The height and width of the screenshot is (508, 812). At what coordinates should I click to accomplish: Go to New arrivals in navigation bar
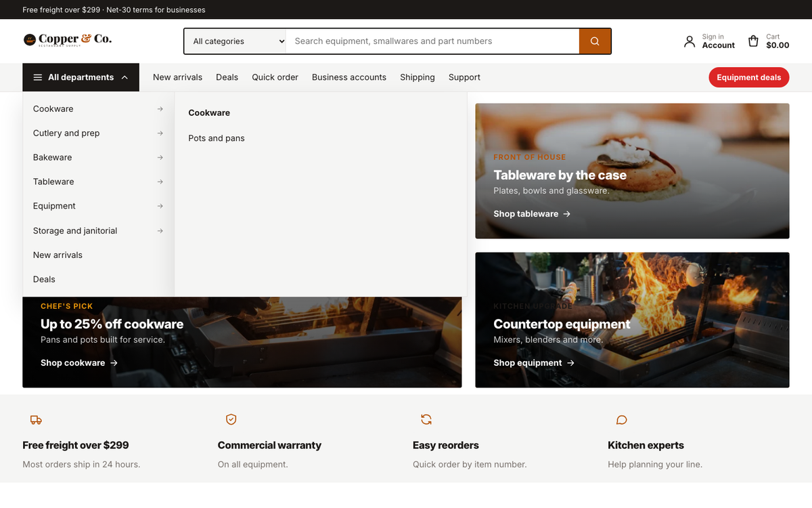[177, 77]
